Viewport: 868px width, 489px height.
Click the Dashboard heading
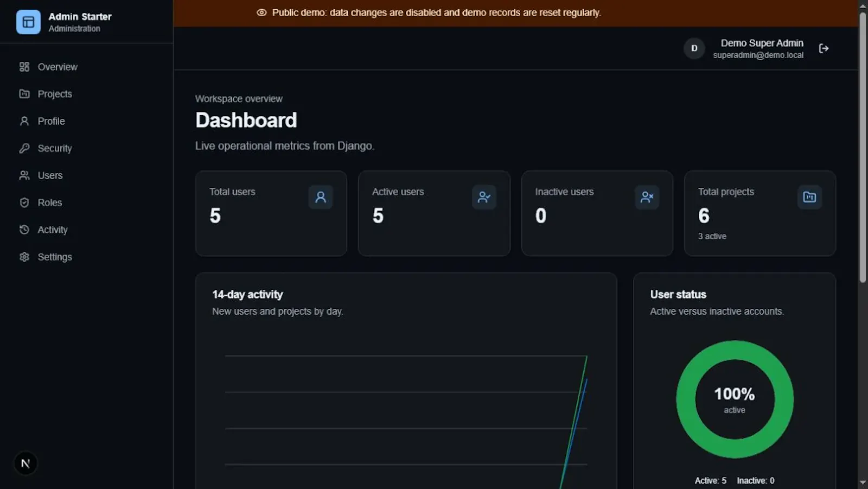246,120
